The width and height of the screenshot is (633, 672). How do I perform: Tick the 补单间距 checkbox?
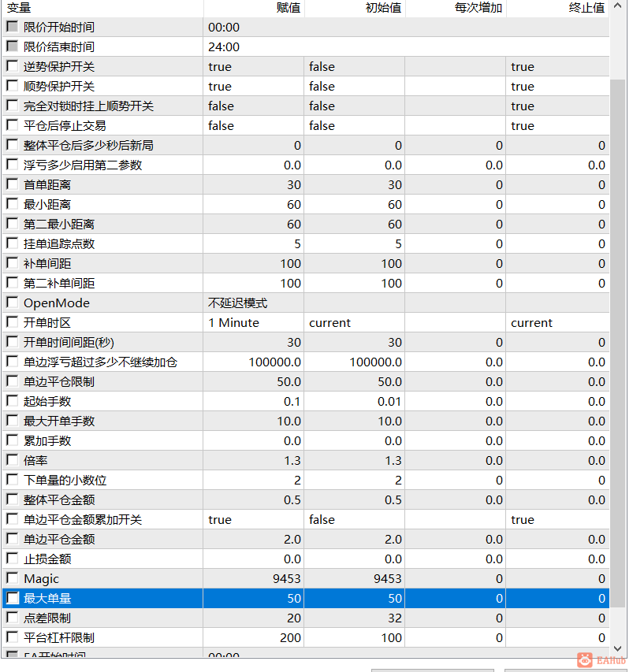point(13,263)
